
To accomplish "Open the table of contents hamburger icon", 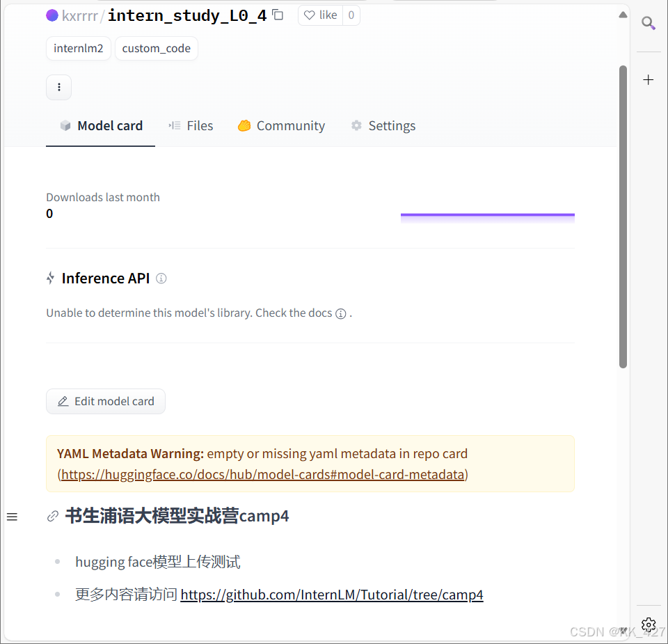I will 12,517.
